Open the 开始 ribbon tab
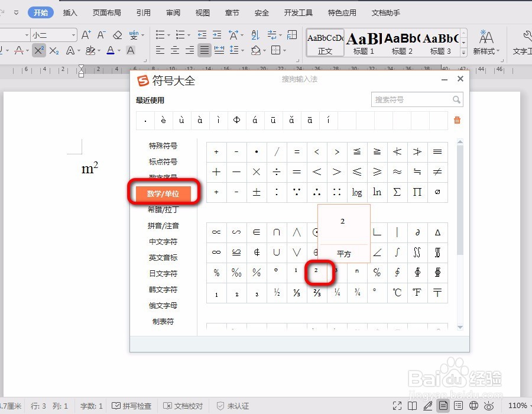The width and height of the screenshot is (532, 414). 41,12
